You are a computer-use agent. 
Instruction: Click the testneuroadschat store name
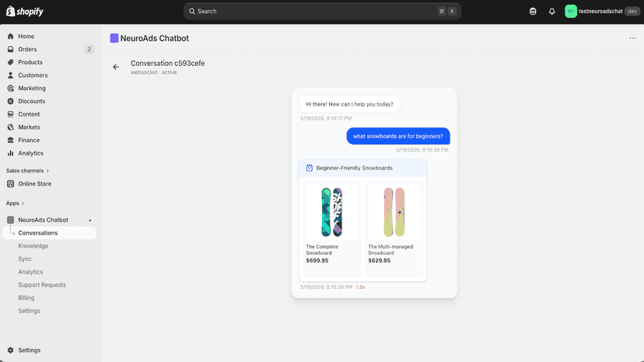coord(600,12)
